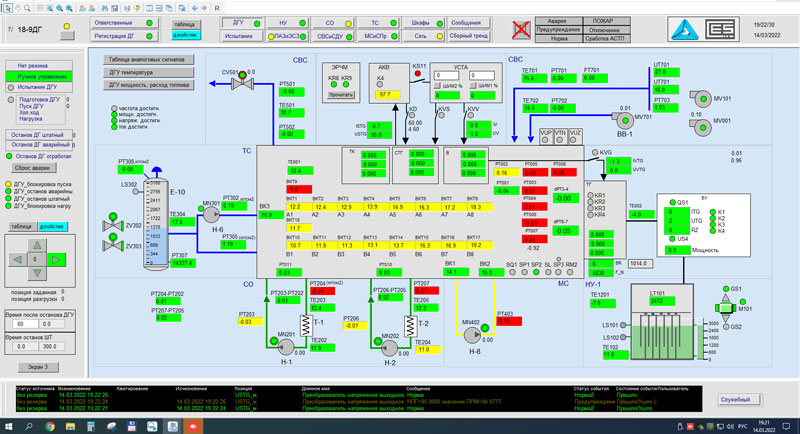Open the Шкафы screen tab

(x=424, y=23)
